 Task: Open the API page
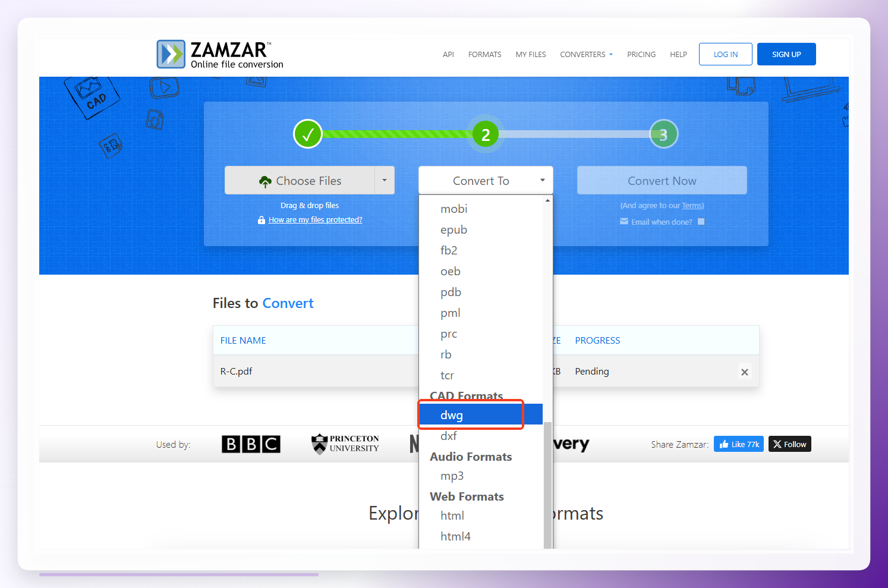tap(448, 54)
